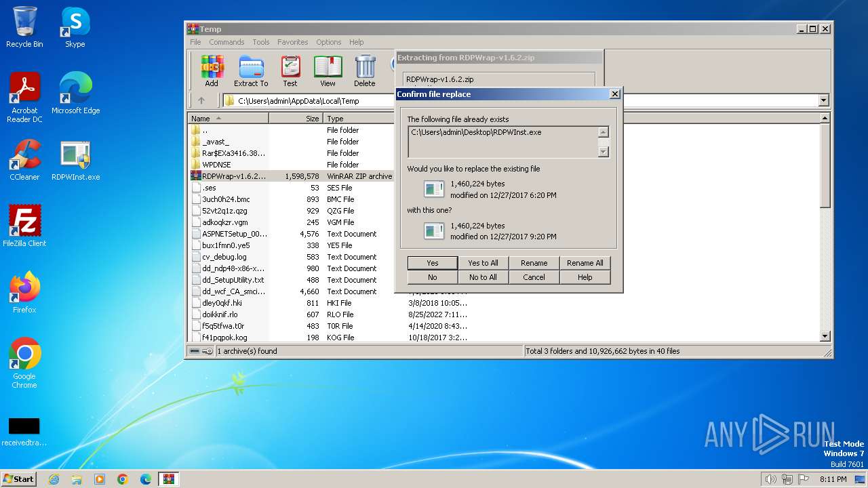Select the cv_debug.log file row
Viewport: 868px width, 488px height.
click(292, 257)
